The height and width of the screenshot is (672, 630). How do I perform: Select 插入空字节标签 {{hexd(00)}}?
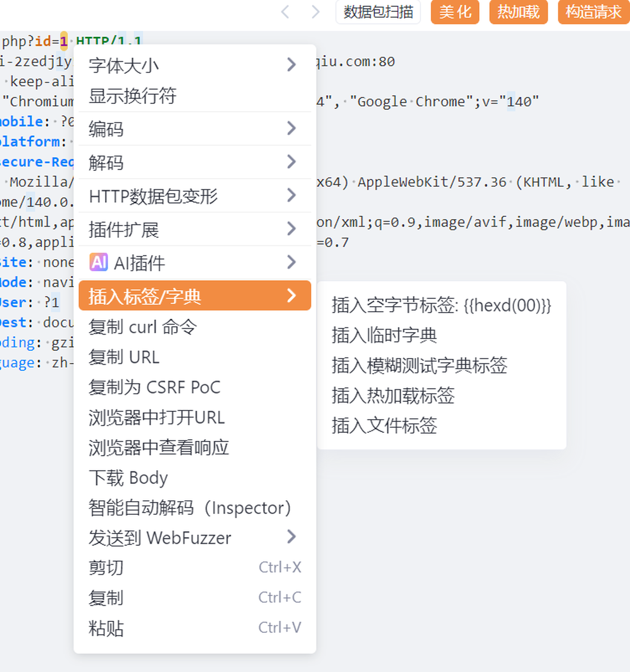tap(441, 305)
